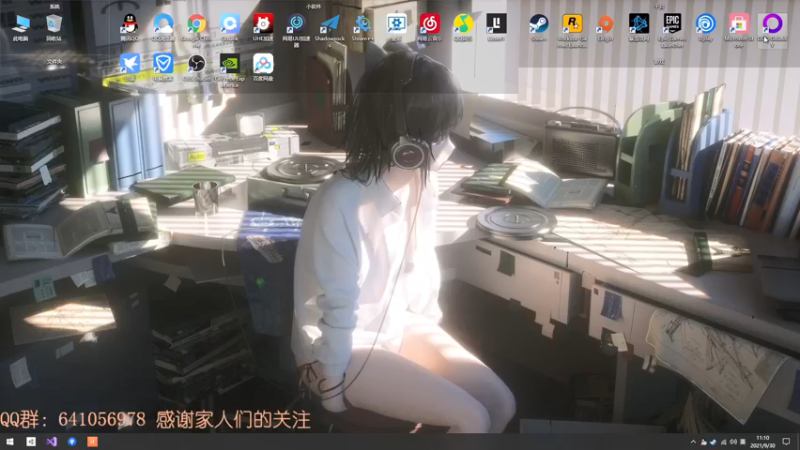800x450 pixels.
Task: Open the taskbar volume control
Action: [x=733, y=442]
